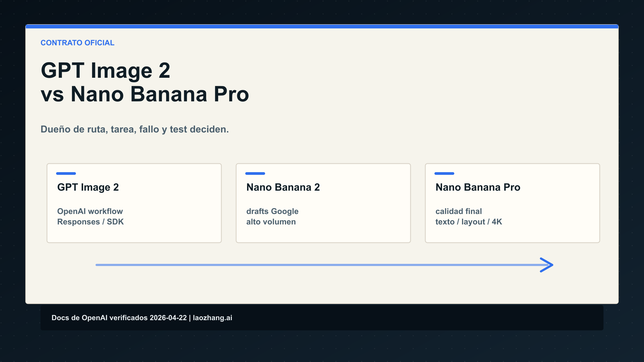Click the blue accent bar on Nano Banana 2 card
Viewport: 644px width, 362px height.
point(255,173)
